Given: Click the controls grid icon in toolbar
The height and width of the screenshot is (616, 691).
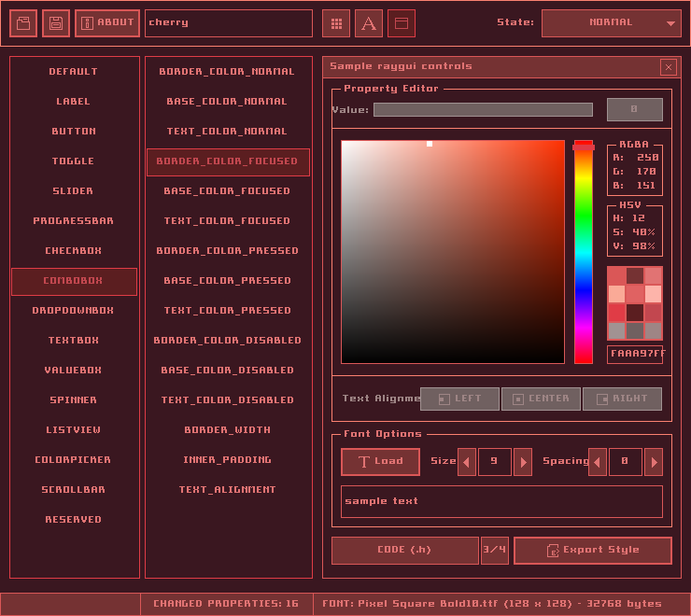Looking at the screenshot, I should 336,23.
